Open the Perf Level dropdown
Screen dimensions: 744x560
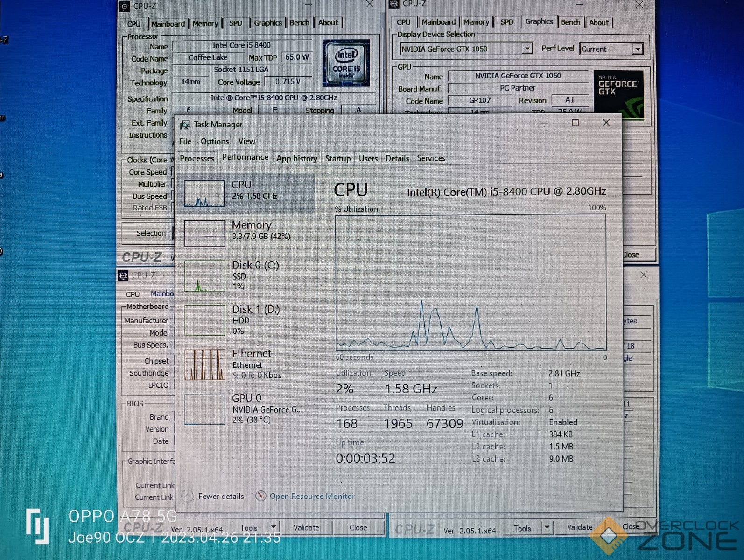(x=638, y=49)
